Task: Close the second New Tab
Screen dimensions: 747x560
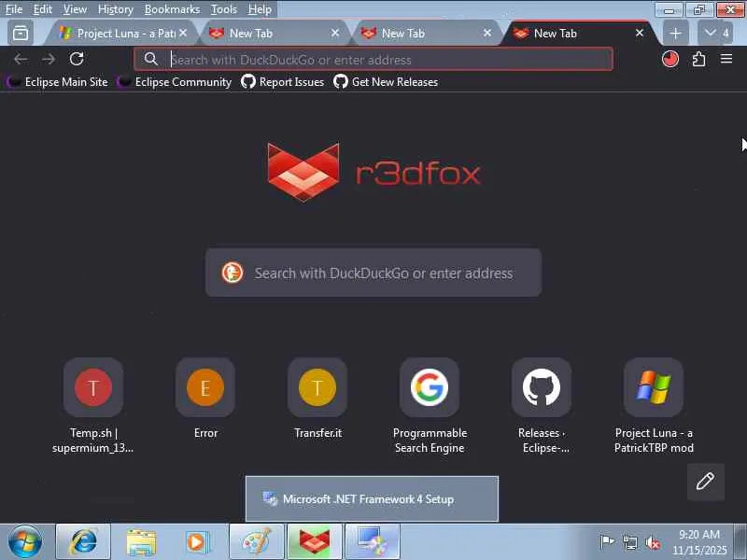Action: tap(487, 33)
